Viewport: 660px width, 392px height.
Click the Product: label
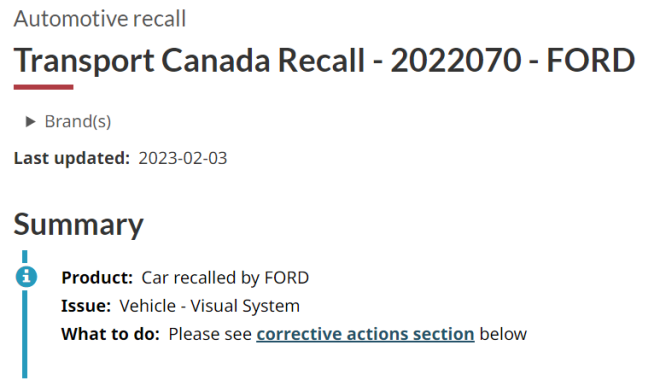click(97, 278)
